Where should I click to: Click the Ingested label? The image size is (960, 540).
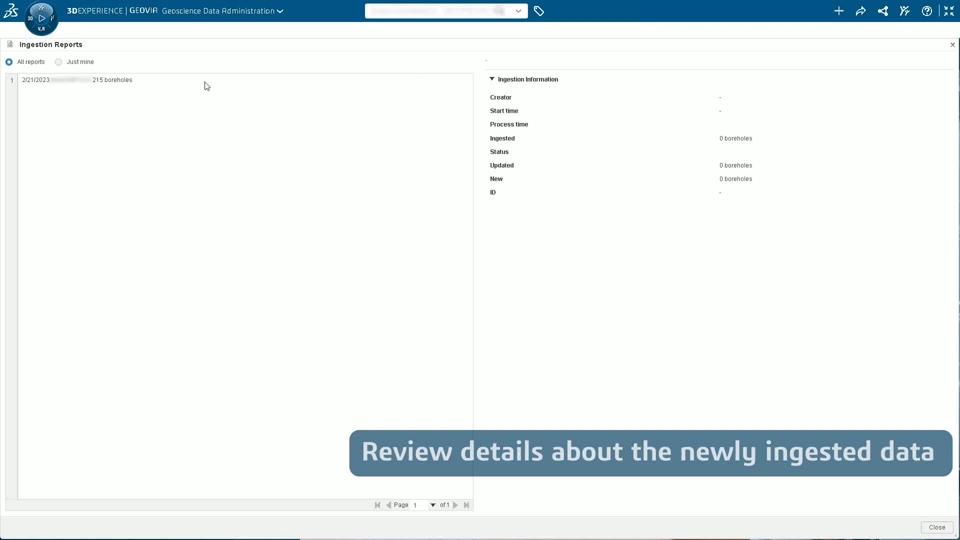(502, 138)
